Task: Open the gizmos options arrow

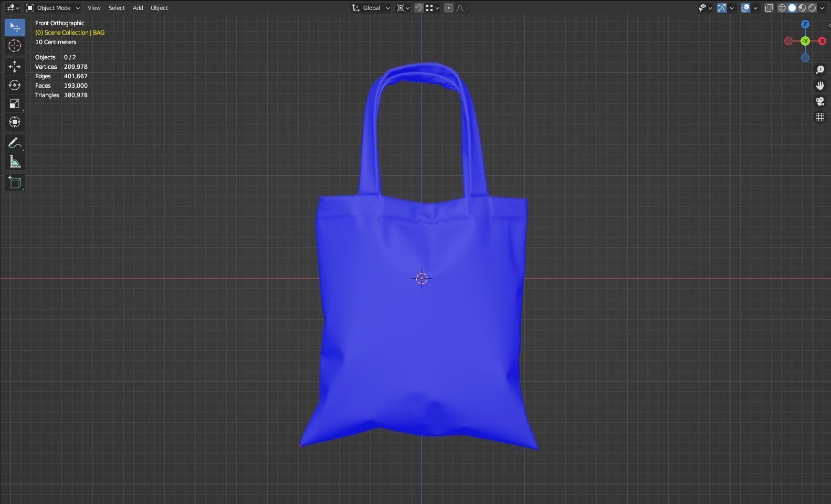Action: [x=732, y=8]
